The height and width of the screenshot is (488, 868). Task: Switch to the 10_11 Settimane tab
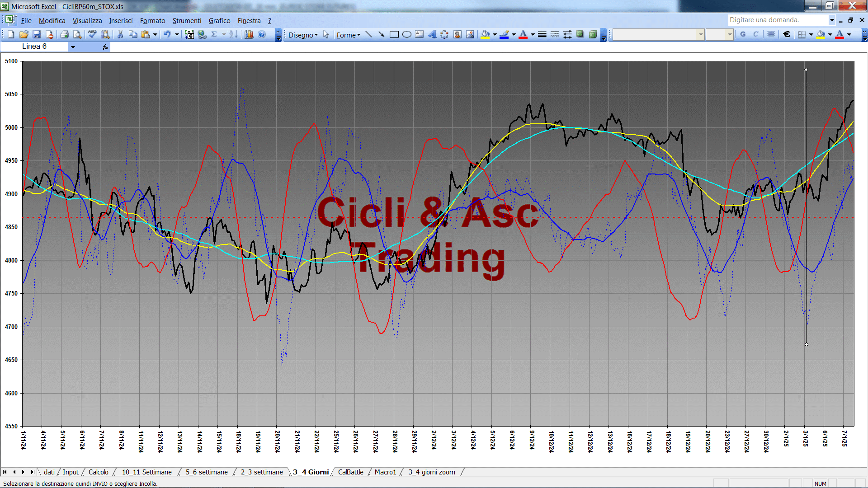pyautogui.click(x=146, y=472)
